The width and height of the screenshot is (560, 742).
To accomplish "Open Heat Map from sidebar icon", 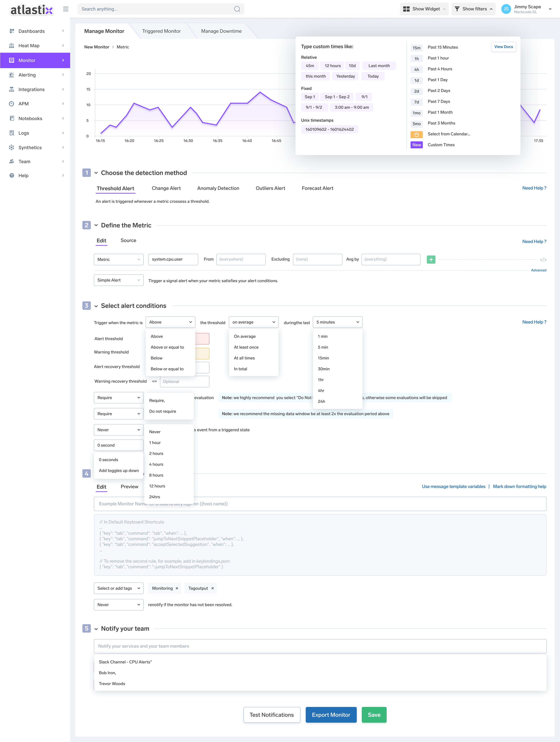I will point(12,46).
